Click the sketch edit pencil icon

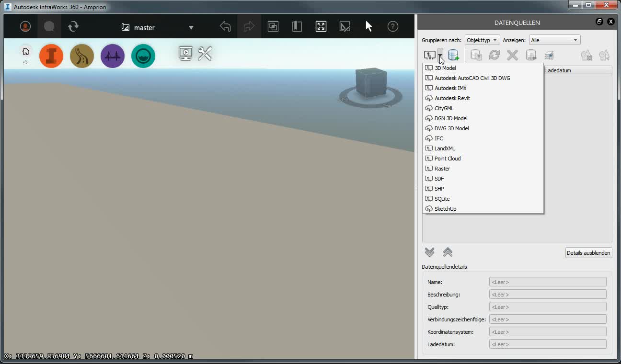pyautogui.click(x=345, y=27)
